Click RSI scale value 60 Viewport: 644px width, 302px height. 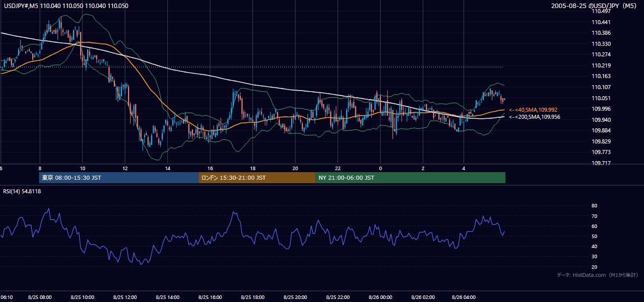tap(594, 226)
